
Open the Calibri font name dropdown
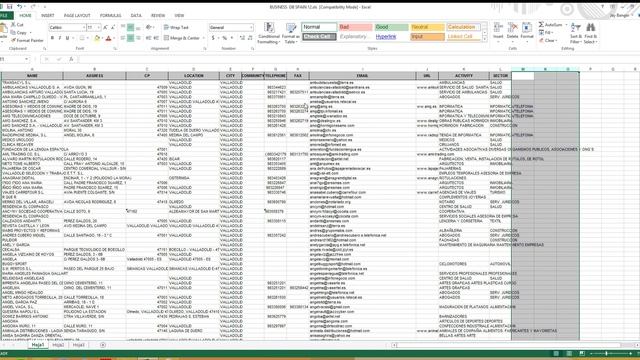[x=84, y=27]
